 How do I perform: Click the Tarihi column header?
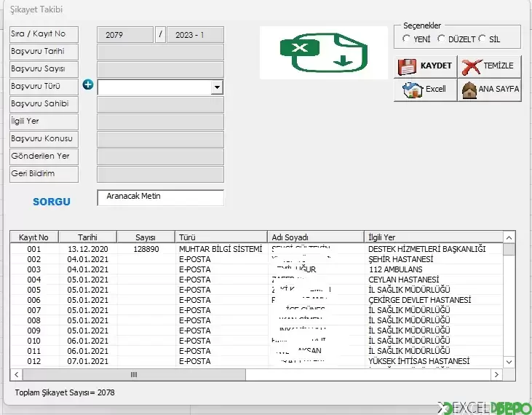pyautogui.click(x=87, y=237)
